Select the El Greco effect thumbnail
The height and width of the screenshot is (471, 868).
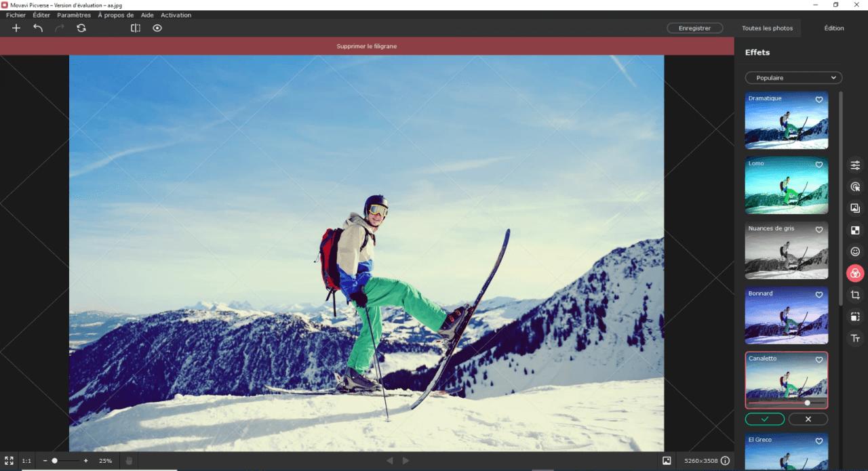(x=786, y=452)
